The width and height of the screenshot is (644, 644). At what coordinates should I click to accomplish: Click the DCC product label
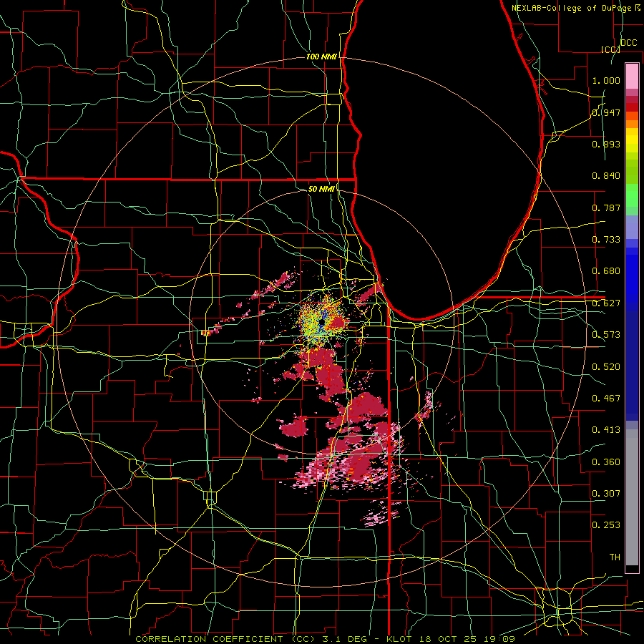click(628, 43)
